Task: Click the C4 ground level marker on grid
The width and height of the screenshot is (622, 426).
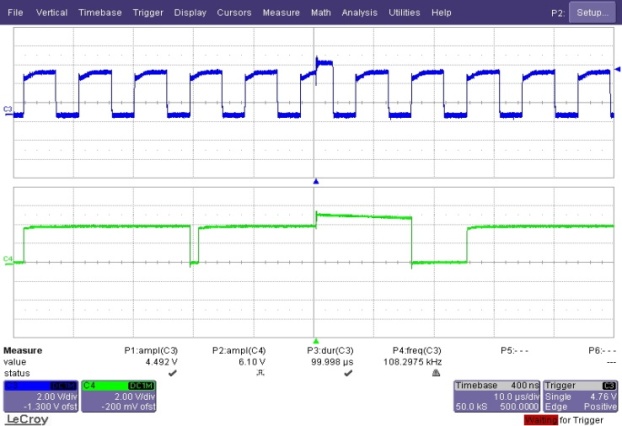Action: pyautogui.click(x=8, y=260)
